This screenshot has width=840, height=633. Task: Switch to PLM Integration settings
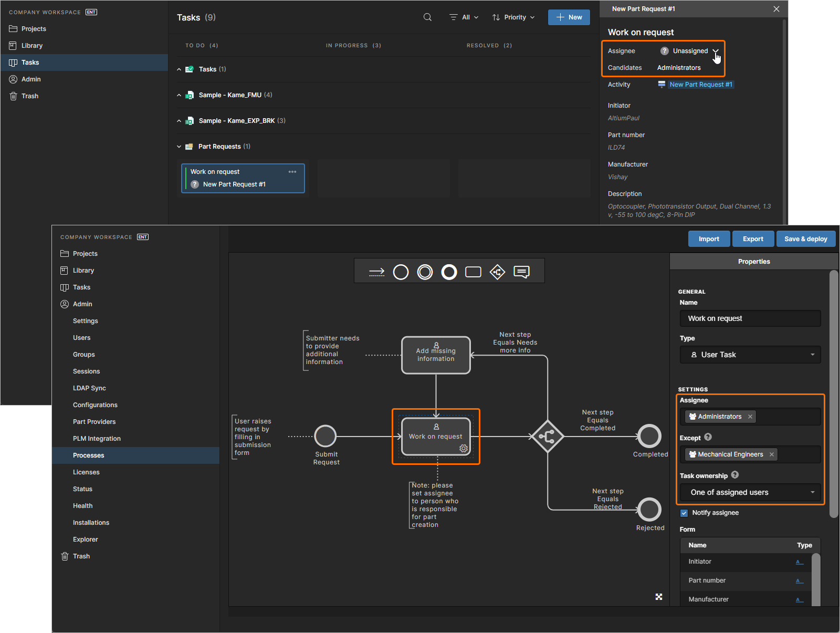point(97,438)
